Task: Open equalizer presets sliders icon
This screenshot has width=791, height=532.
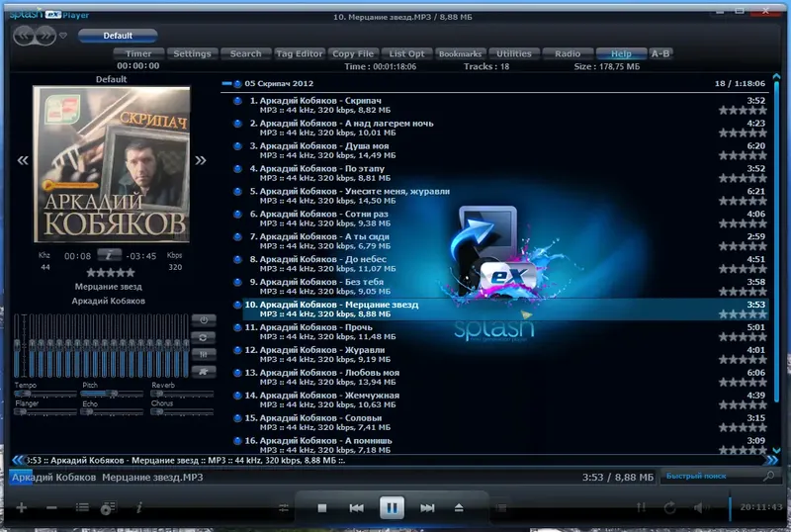Action: pyautogui.click(x=204, y=354)
